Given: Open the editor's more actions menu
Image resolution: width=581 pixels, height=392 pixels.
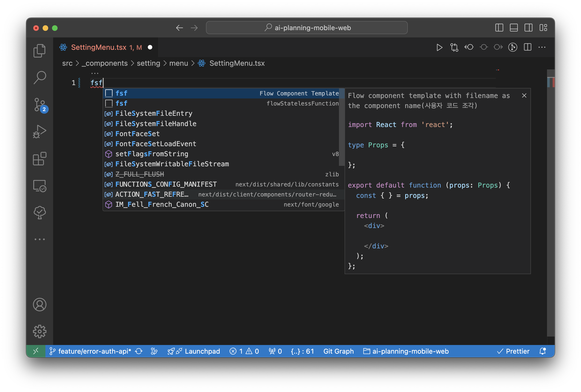Looking at the screenshot, I should click(542, 47).
